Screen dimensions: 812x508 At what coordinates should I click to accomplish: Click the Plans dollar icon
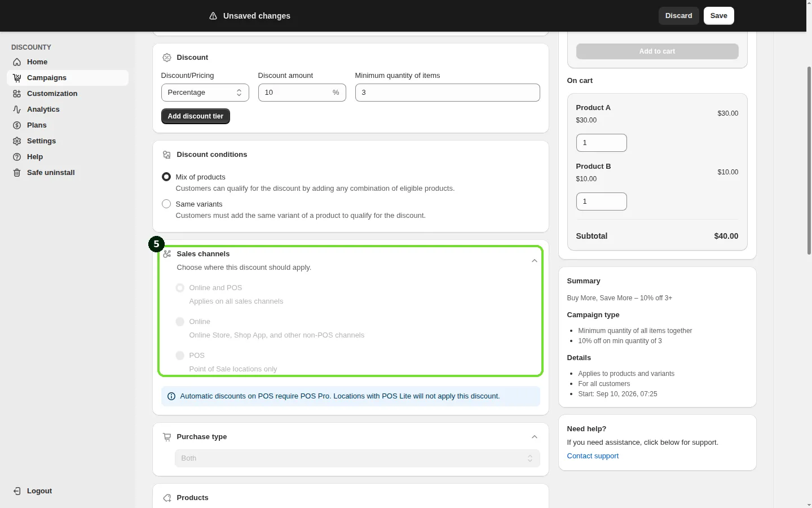pyautogui.click(x=17, y=125)
